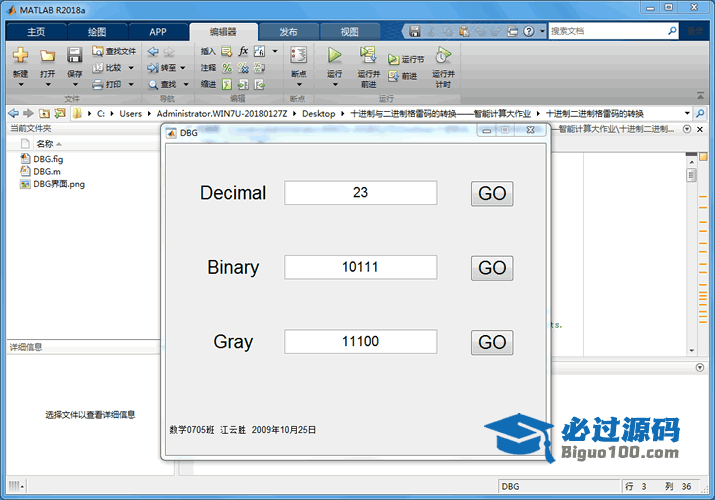715x500 pixels.
Task: Click 查找文件 (Find Files) icon
Action: [x=98, y=51]
